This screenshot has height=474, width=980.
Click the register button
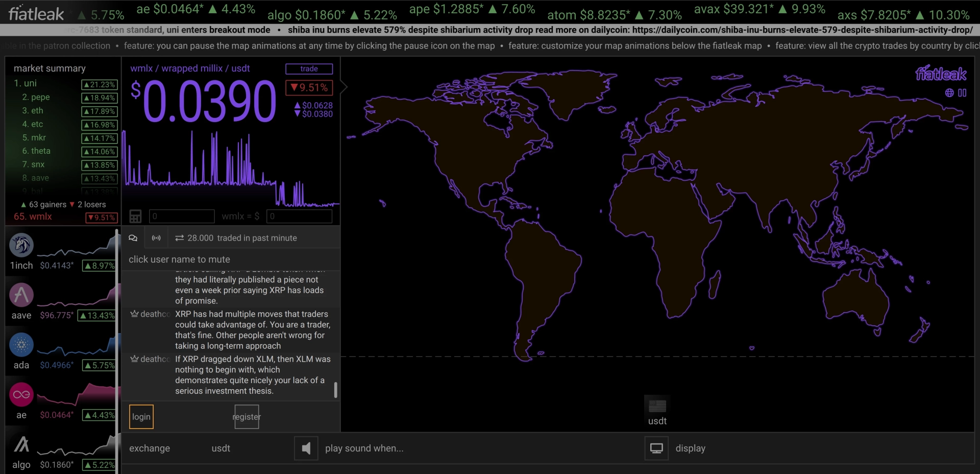pos(247,417)
